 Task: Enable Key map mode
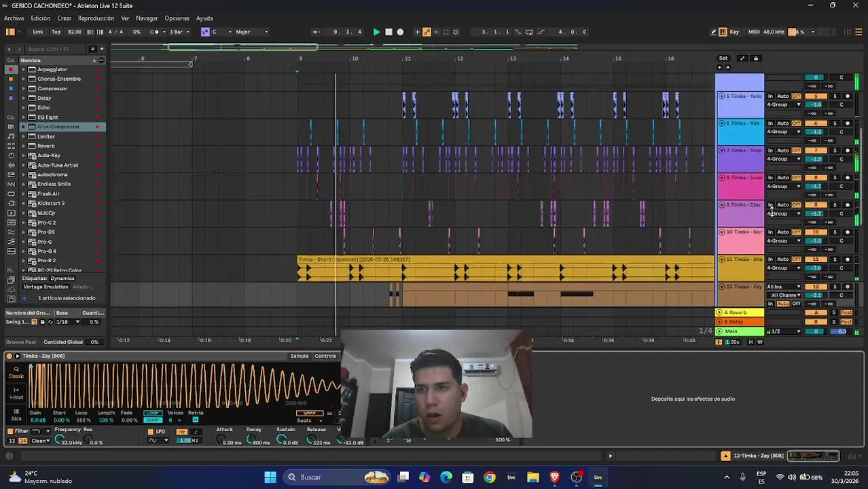(734, 32)
